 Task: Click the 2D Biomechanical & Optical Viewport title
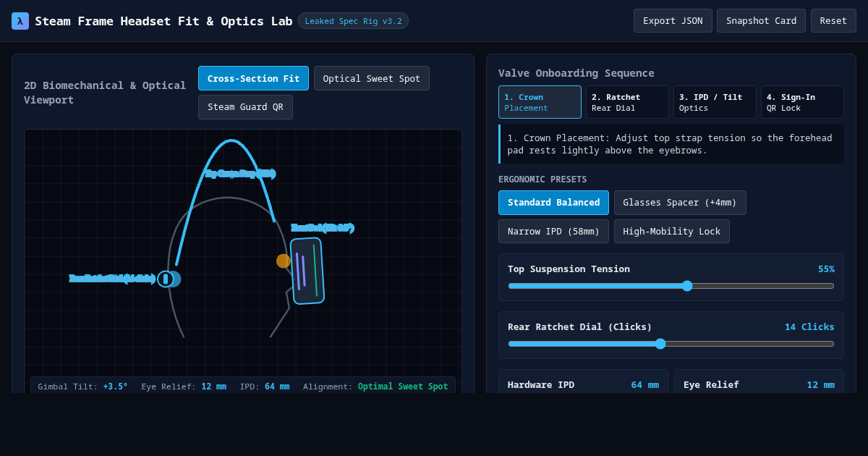pyautogui.click(x=105, y=93)
